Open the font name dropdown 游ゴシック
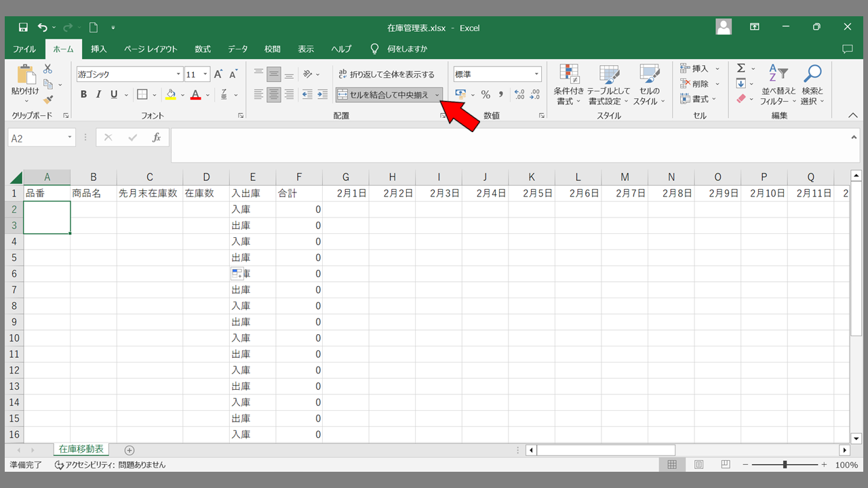Image resolution: width=868 pixels, height=488 pixels. click(x=179, y=75)
